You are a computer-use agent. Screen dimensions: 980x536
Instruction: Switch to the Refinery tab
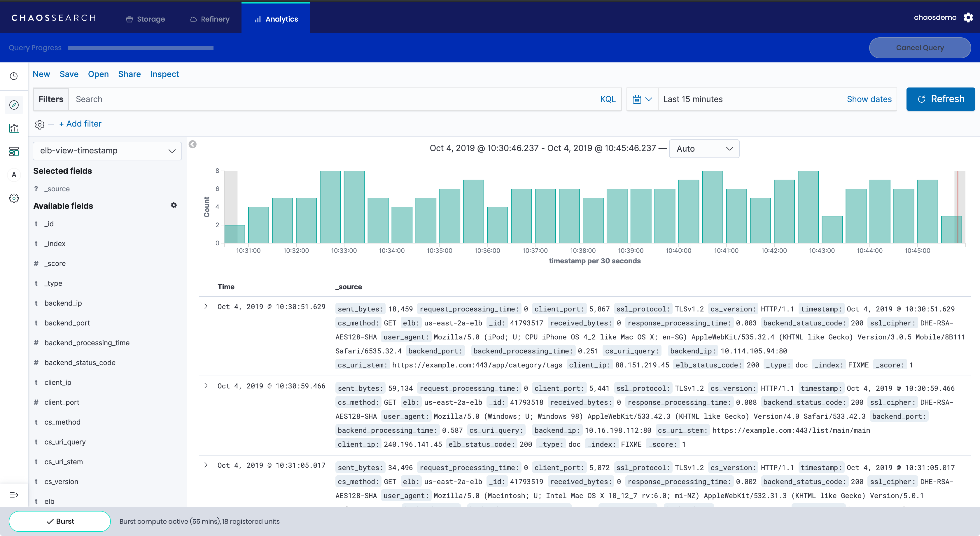(210, 19)
